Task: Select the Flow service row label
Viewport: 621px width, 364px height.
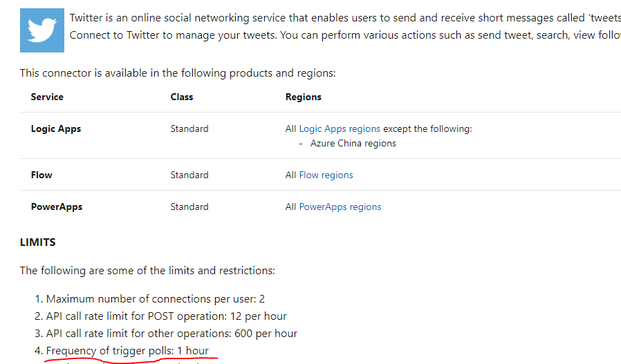Action: coord(41,175)
